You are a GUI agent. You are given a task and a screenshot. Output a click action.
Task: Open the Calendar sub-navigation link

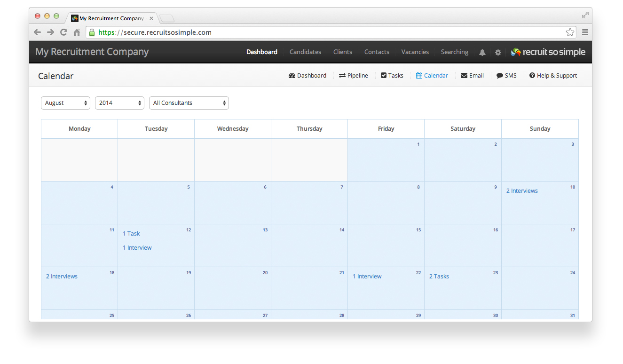click(x=432, y=76)
